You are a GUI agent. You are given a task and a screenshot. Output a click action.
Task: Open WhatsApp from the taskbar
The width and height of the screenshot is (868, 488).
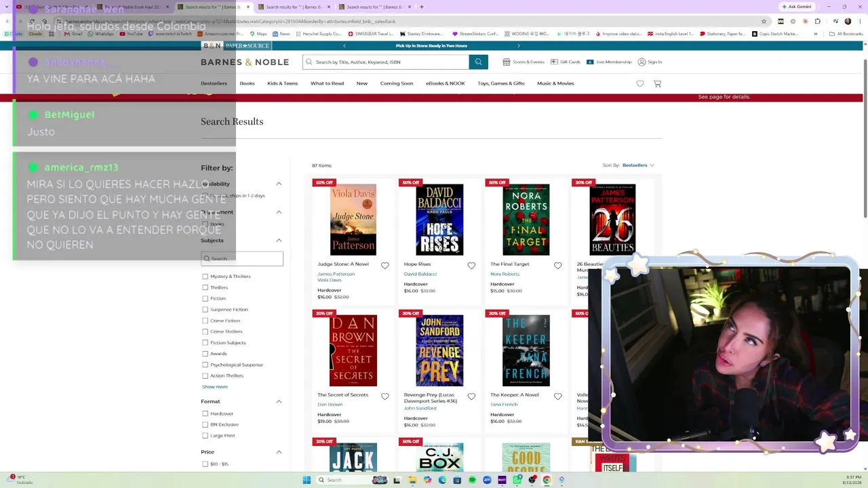click(517, 480)
